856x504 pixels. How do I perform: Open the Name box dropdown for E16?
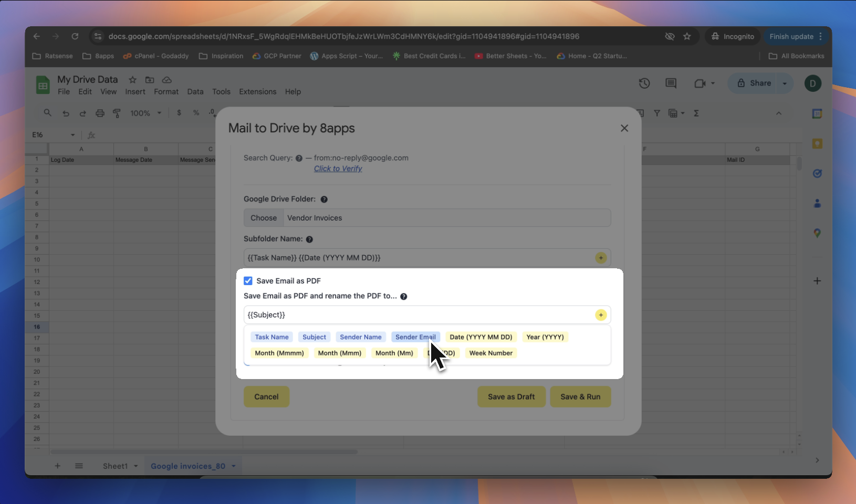72,135
